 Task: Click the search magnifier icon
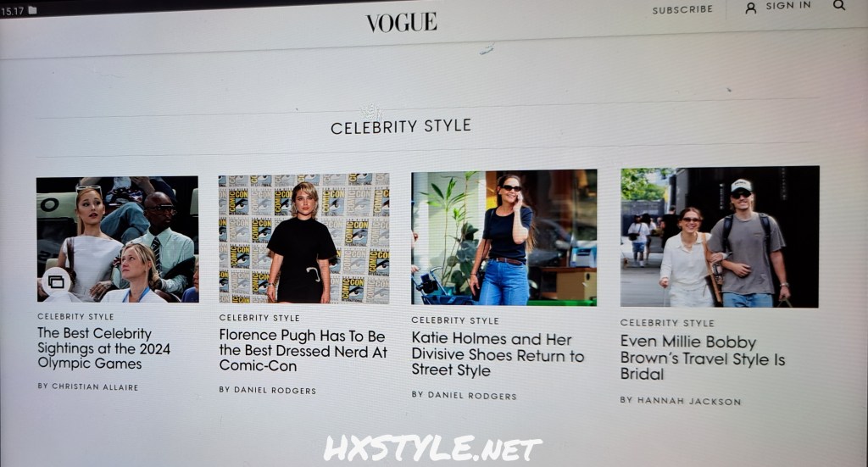click(839, 5)
